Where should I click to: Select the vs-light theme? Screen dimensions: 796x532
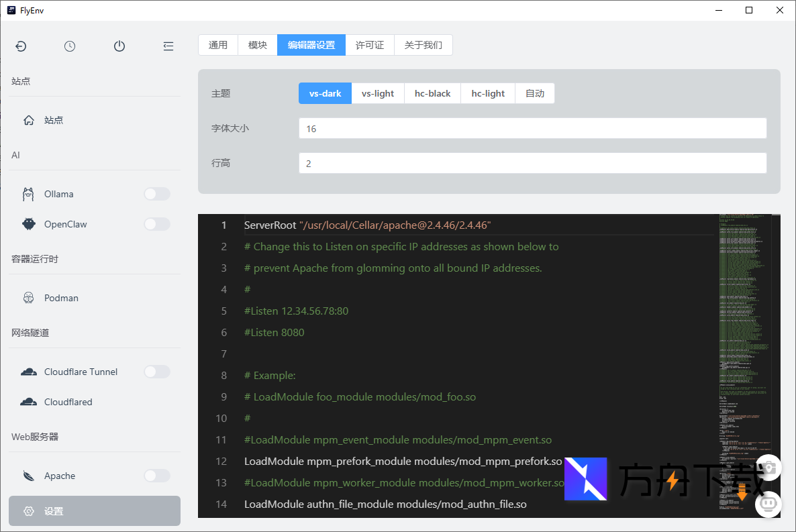378,93
